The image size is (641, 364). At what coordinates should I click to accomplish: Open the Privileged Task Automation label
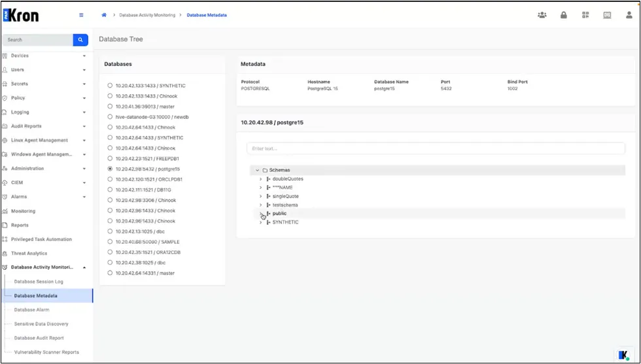[41, 239]
